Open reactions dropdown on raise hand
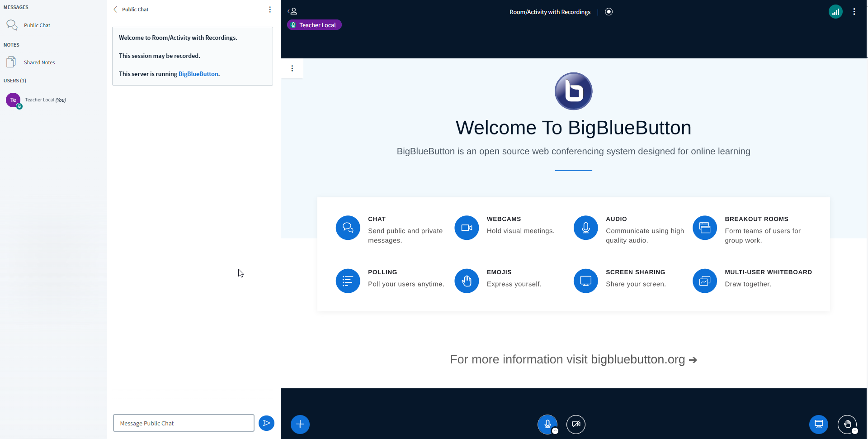The image size is (868, 439). tap(855, 431)
